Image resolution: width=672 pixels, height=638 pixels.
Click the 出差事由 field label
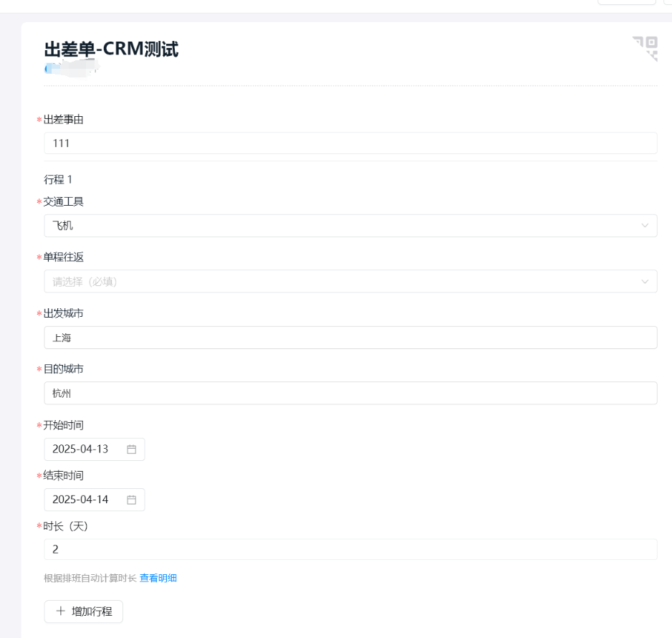(64, 120)
